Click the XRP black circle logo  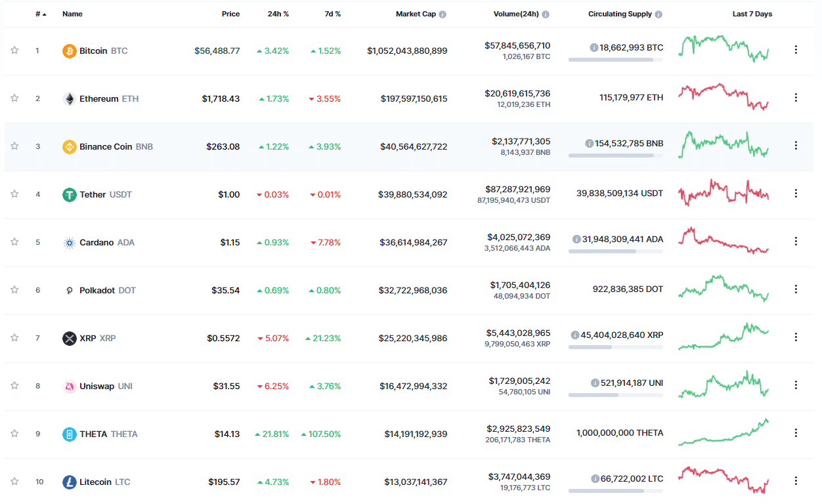(70, 338)
